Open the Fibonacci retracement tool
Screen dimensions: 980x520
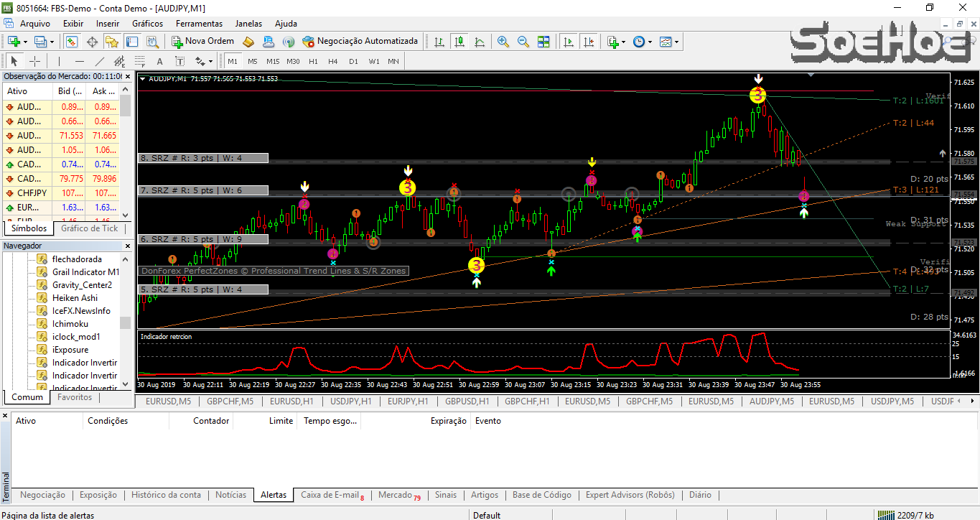(141, 61)
